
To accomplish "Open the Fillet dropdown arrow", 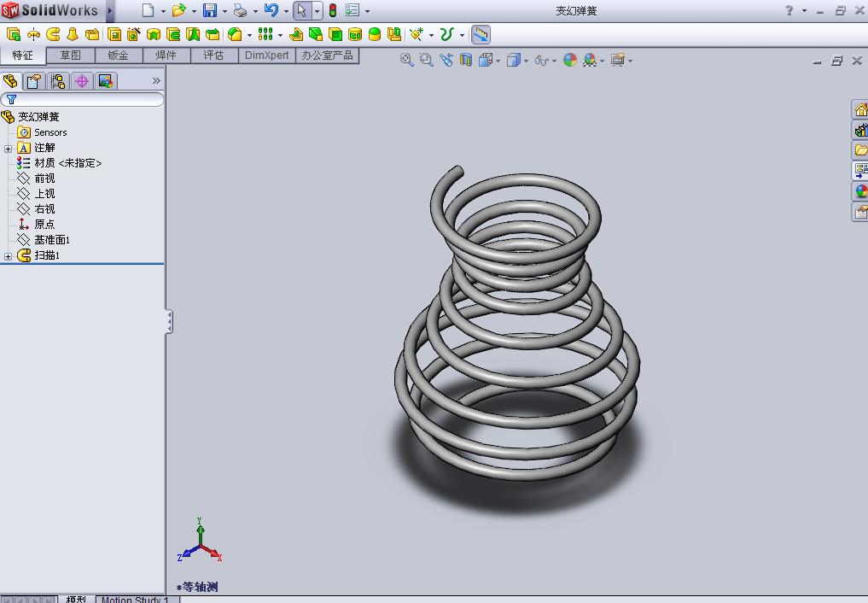I will point(250,35).
